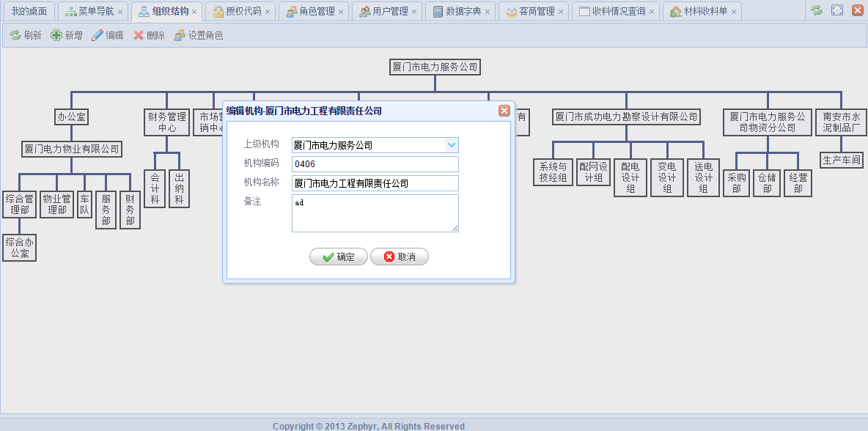
Task: Select the 配电设计组 node
Action: pyautogui.click(x=630, y=177)
